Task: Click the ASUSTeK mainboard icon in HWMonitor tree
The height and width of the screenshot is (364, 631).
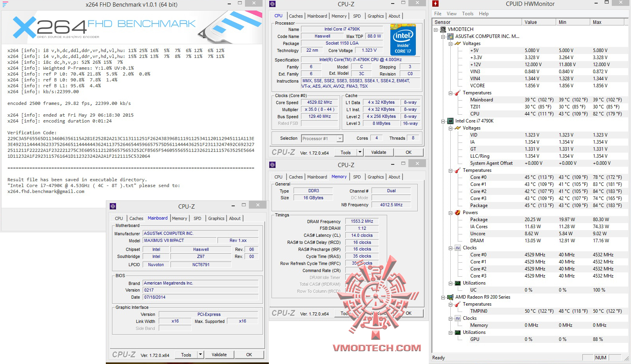Action: pyautogui.click(x=450, y=36)
